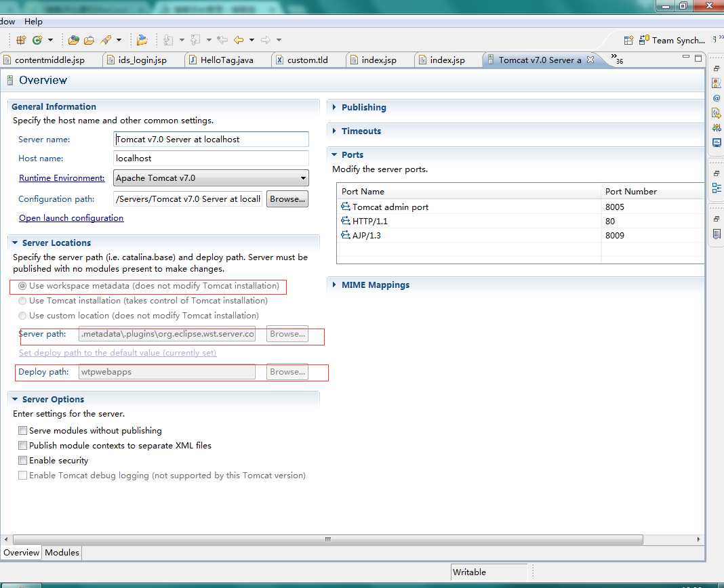
Task: Open the Servers slider-style side view icon
Action: 716,127
